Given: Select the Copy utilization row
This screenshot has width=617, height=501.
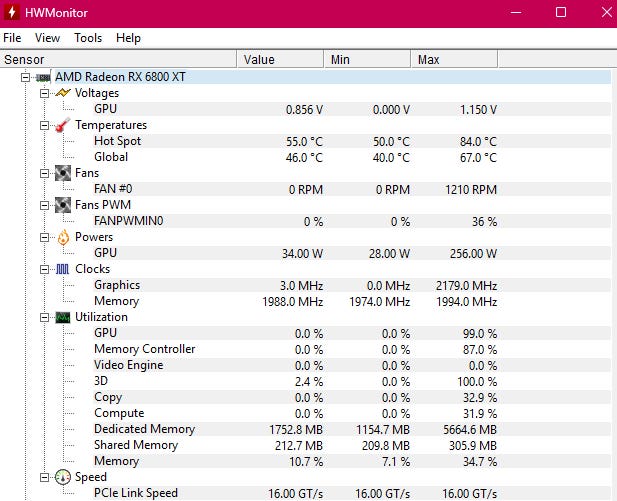Looking at the screenshot, I should (x=352, y=397).
